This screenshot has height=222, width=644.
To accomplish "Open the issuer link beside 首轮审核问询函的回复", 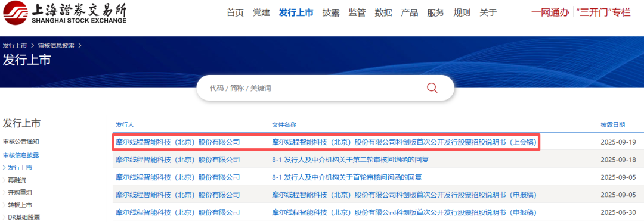I will point(178,177).
